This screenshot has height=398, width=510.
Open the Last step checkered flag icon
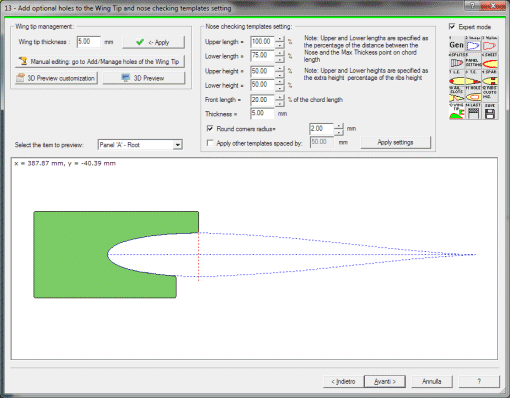473,111
